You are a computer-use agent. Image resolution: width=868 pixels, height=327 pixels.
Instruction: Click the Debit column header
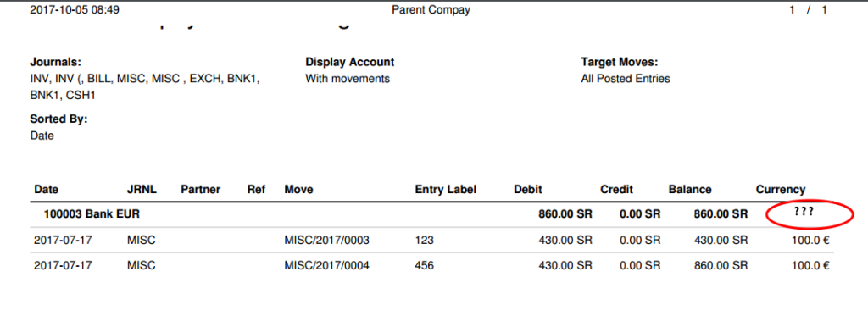(528, 189)
